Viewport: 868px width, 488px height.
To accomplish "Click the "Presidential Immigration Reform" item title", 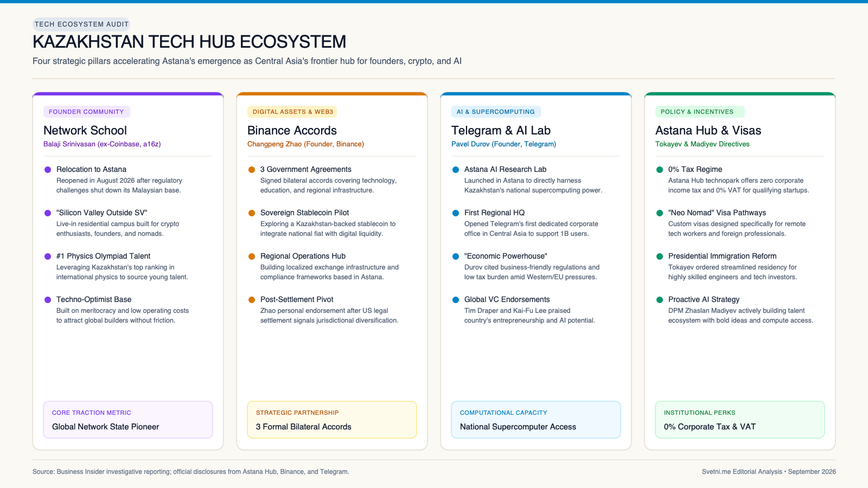I will point(722,256).
